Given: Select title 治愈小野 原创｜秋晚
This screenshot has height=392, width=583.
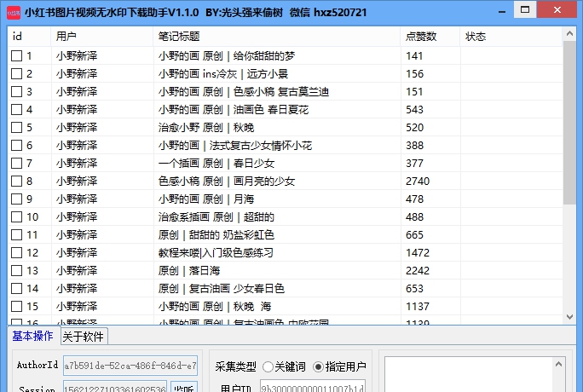Looking at the screenshot, I should point(206,128).
